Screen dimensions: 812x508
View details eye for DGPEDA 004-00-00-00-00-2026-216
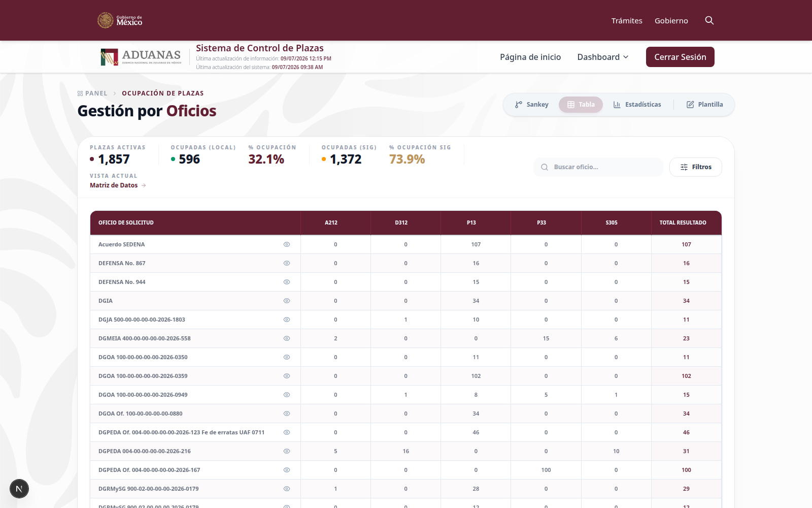point(287,451)
